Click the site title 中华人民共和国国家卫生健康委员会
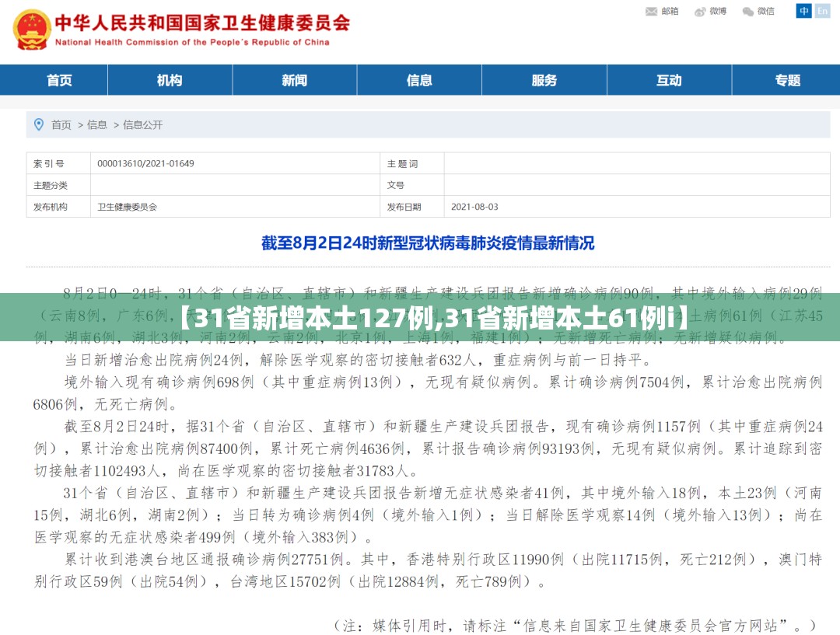 202,23
